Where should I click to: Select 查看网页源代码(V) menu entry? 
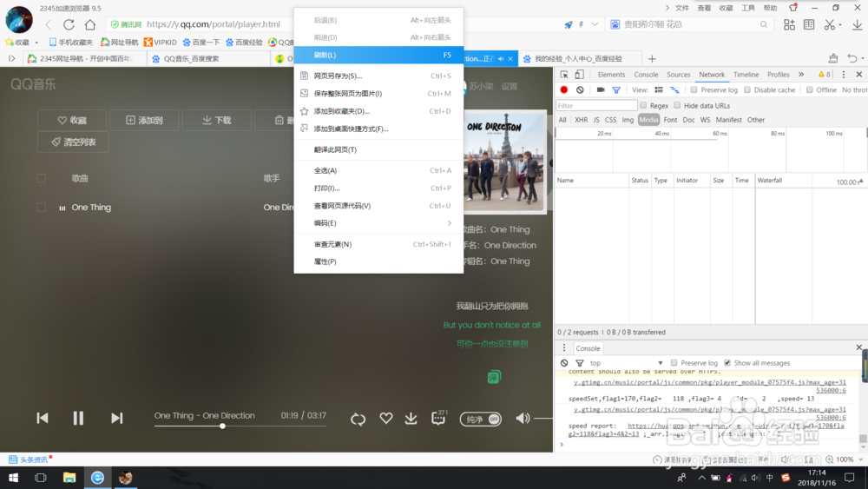378,206
